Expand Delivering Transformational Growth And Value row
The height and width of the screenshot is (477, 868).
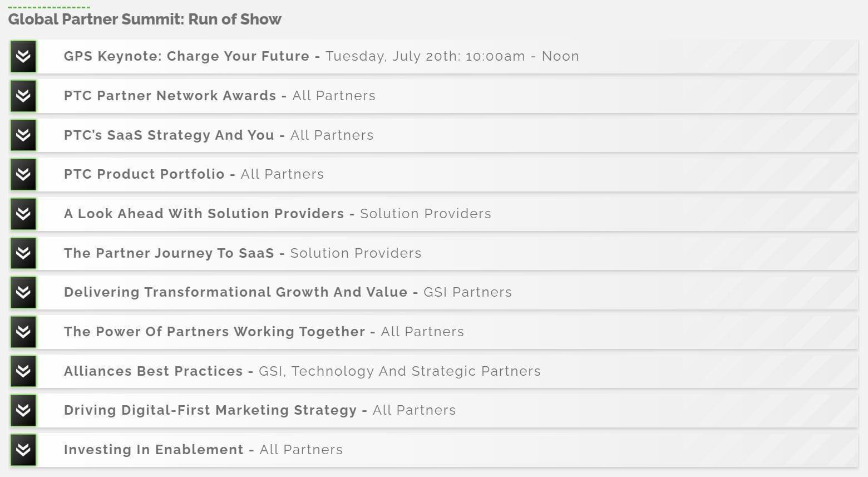(x=433, y=292)
